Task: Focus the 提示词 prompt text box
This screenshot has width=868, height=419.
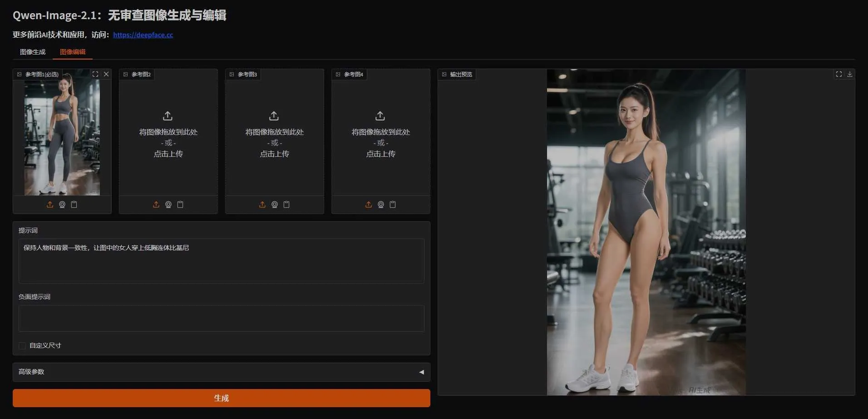Action: [222, 261]
